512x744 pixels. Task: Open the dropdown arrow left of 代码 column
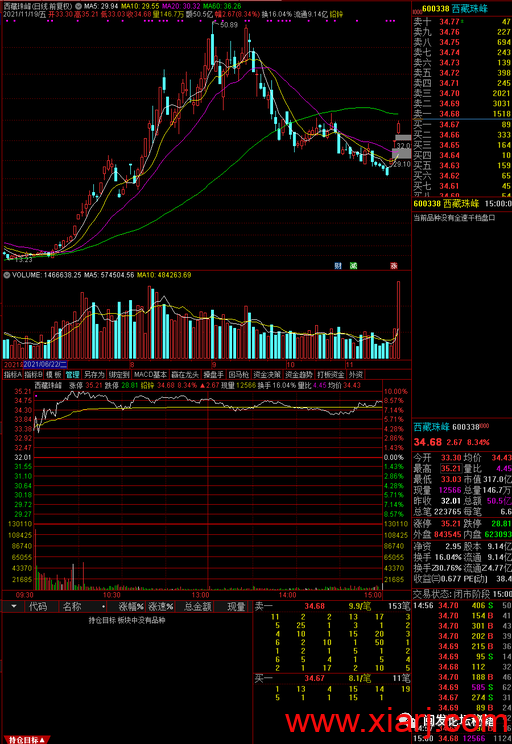(x=14, y=606)
